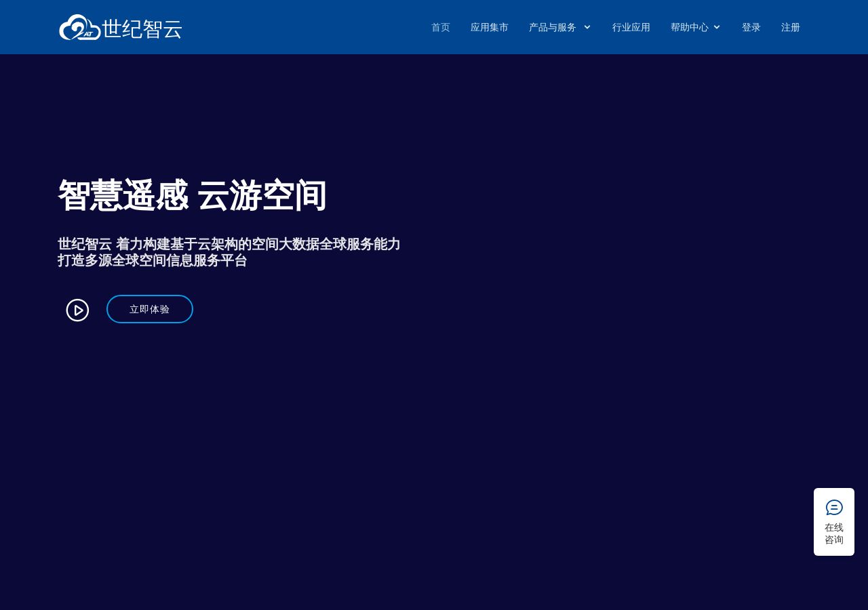The width and height of the screenshot is (868, 610).
Task: Open the 产品与服务 menu item
Action: point(553,27)
